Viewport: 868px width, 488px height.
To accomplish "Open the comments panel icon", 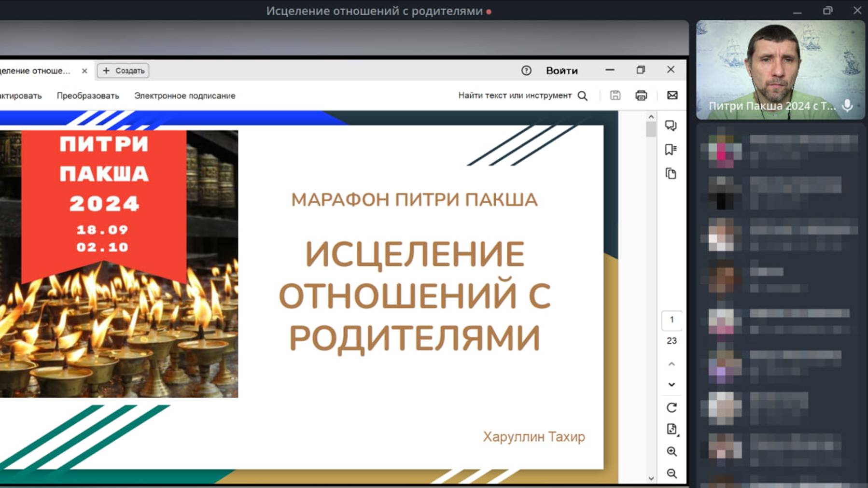I will click(672, 126).
